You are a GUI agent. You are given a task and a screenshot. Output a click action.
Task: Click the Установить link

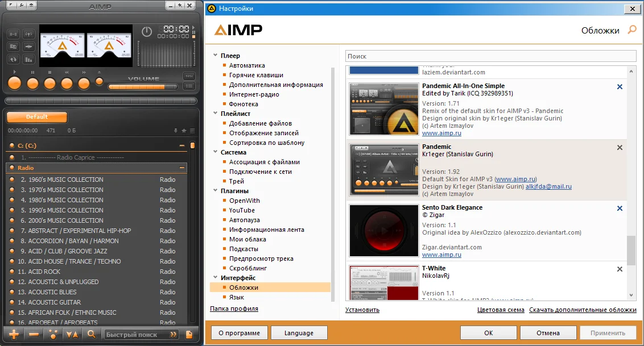(x=362, y=310)
